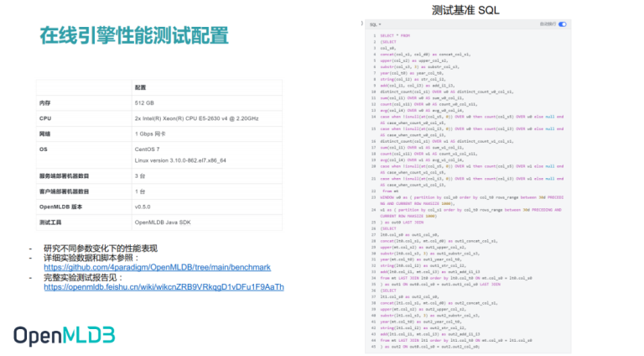
Task: Select the OpenMLDB Java SDK cell
Action: click(163, 222)
